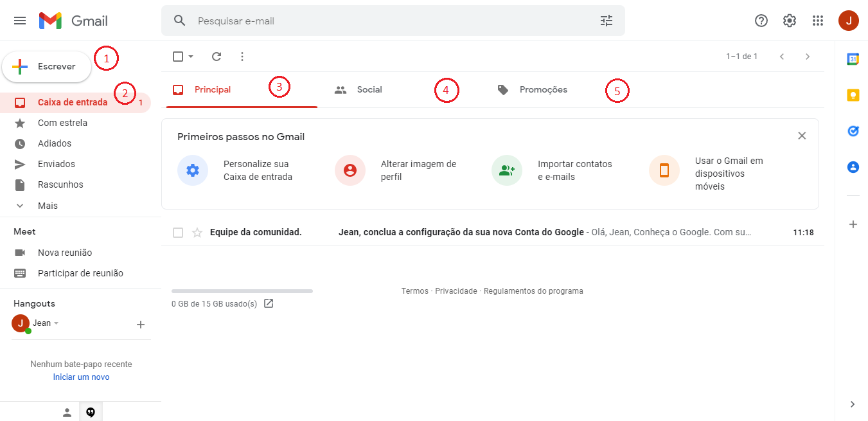Image resolution: width=868 pixels, height=421 pixels.
Task: Click the Iniciar um novo link
Action: 81,377
